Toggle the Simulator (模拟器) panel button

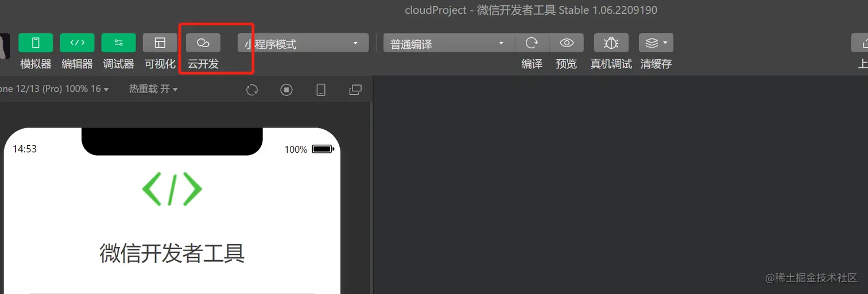[x=36, y=43]
